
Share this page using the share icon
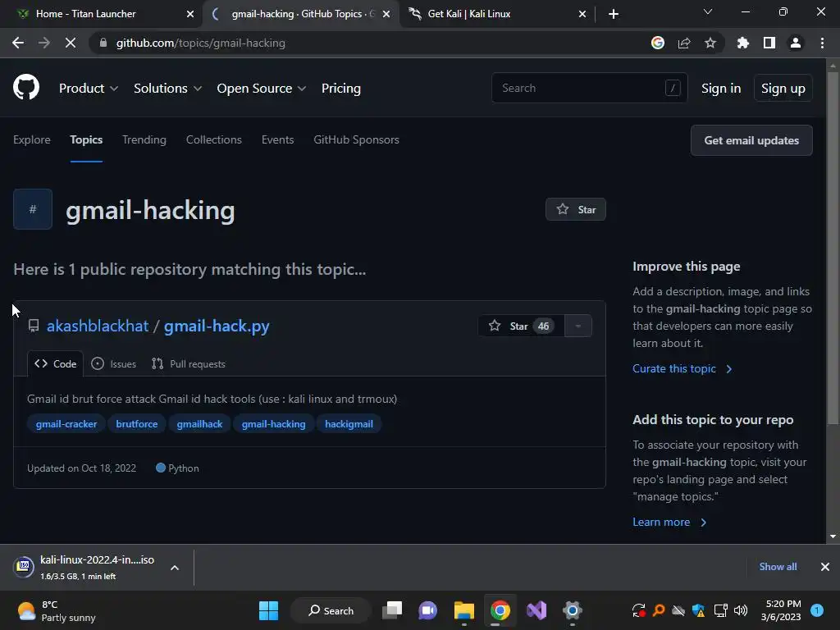tap(684, 43)
